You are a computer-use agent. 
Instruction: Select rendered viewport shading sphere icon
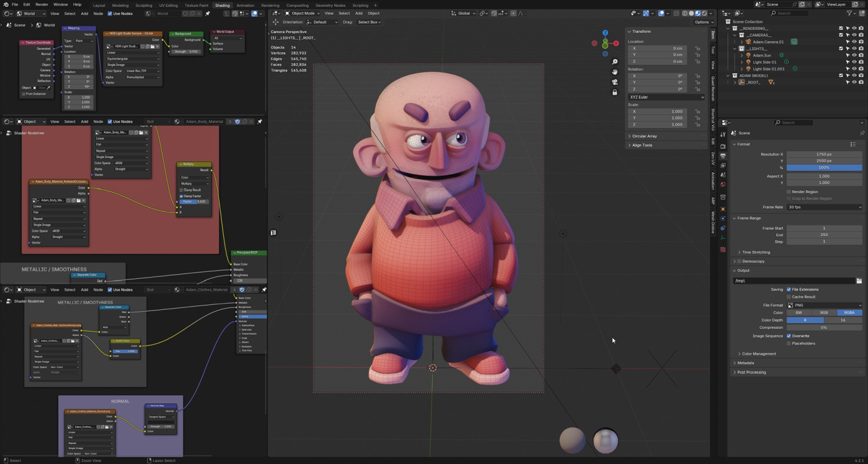coord(704,13)
